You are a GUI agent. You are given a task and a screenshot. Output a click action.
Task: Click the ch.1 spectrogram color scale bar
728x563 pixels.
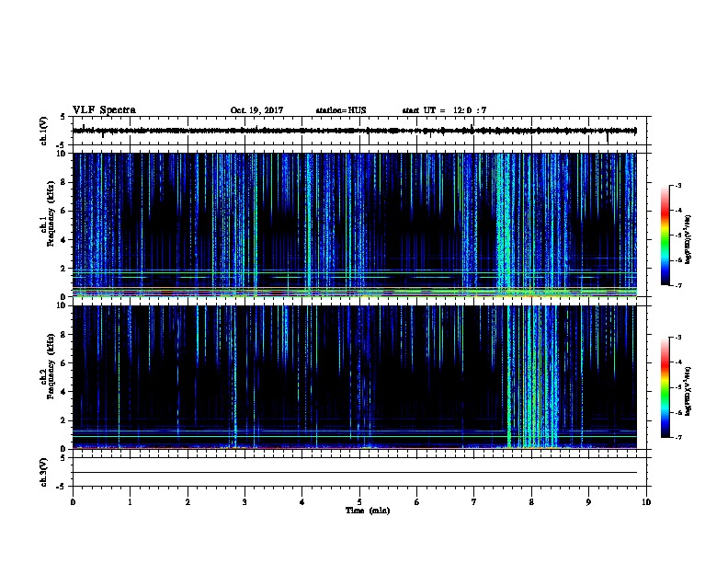(x=665, y=236)
